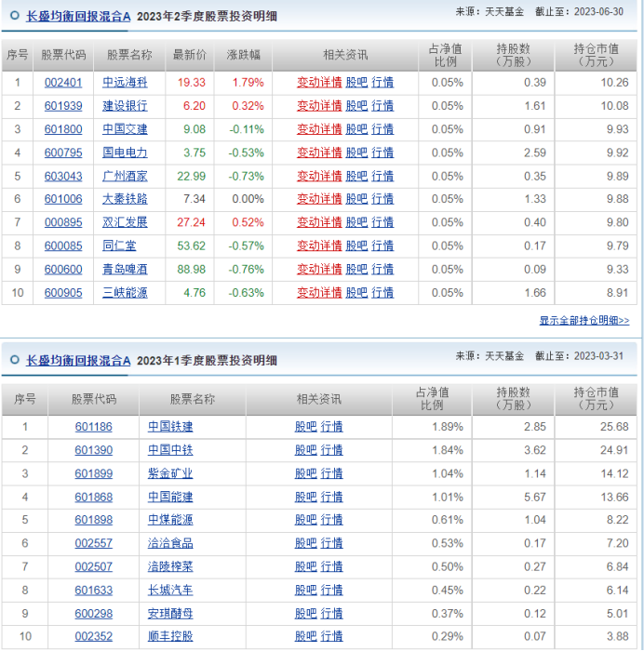The width and height of the screenshot is (644, 651).
Task: Open stock code 601633
Action: point(93,591)
